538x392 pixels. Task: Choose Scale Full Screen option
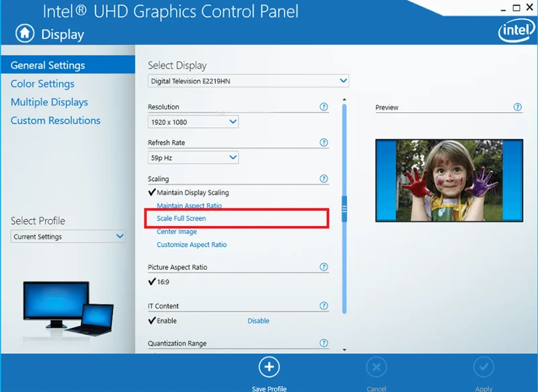click(181, 219)
